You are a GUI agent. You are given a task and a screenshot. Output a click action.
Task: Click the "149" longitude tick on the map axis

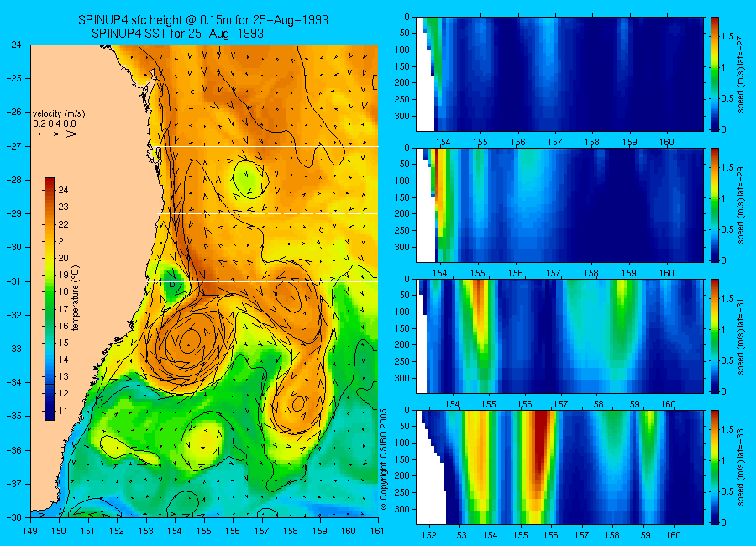[x=30, y=531]
